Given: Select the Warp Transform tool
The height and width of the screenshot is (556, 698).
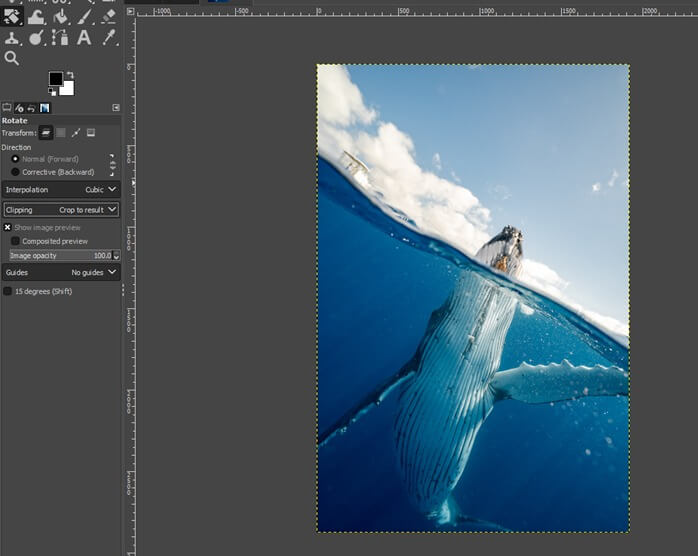Looking at the screenshot, I should [36, 16].
